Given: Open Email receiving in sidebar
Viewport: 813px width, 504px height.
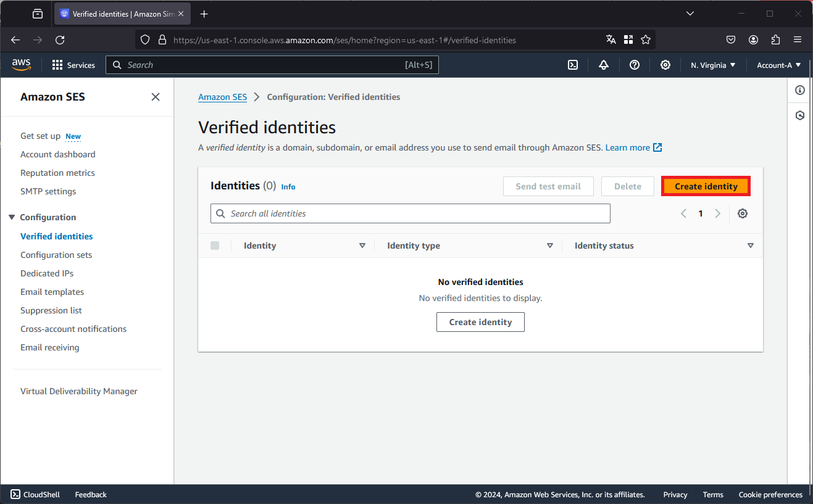Looking at the screenshot, I should pyautogui.click(x=50, y=347).
